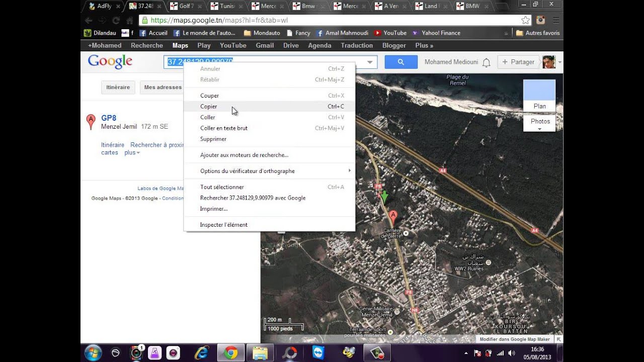Click the browser reload button
This screenshot has width=644, height=362.
coord(116,20)
